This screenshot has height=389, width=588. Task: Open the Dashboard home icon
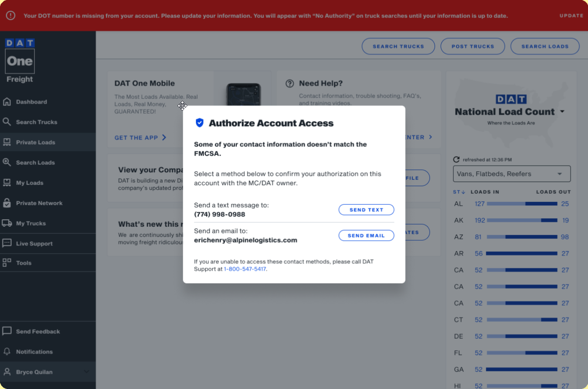tap(7, 102)
